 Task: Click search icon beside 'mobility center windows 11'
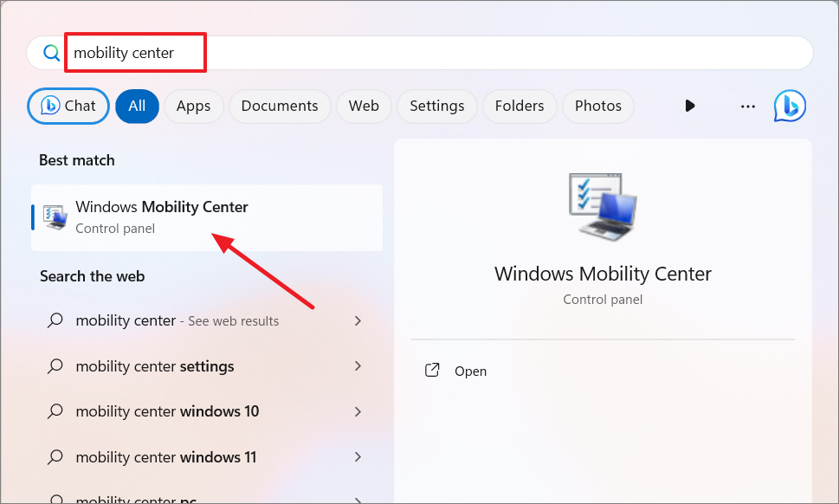click(55, 457)
